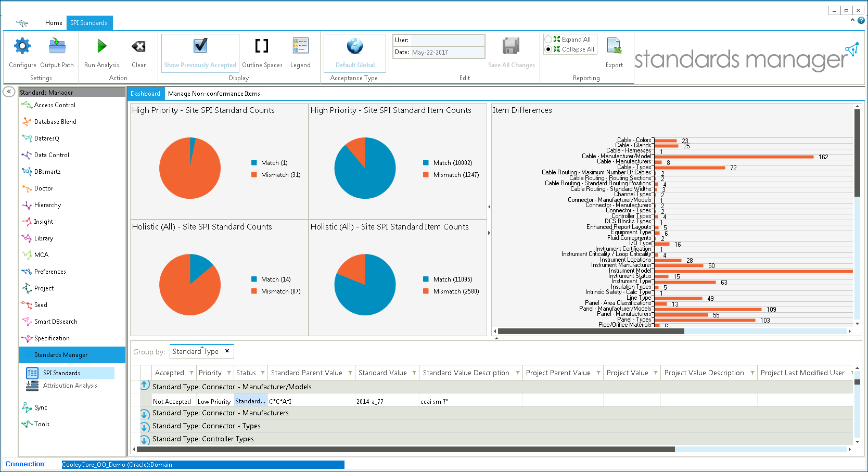Viewport: 868px width, 472px height.
Task: Click Cable - Manufacturer/Model bar 162
Action: tap(734, 157)
